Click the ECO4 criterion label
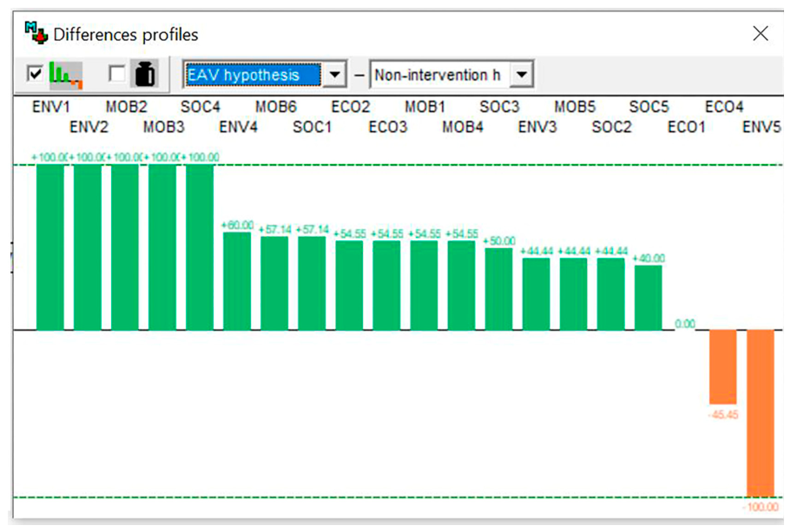Screen dimensions: 791x532 click(724, 107)
